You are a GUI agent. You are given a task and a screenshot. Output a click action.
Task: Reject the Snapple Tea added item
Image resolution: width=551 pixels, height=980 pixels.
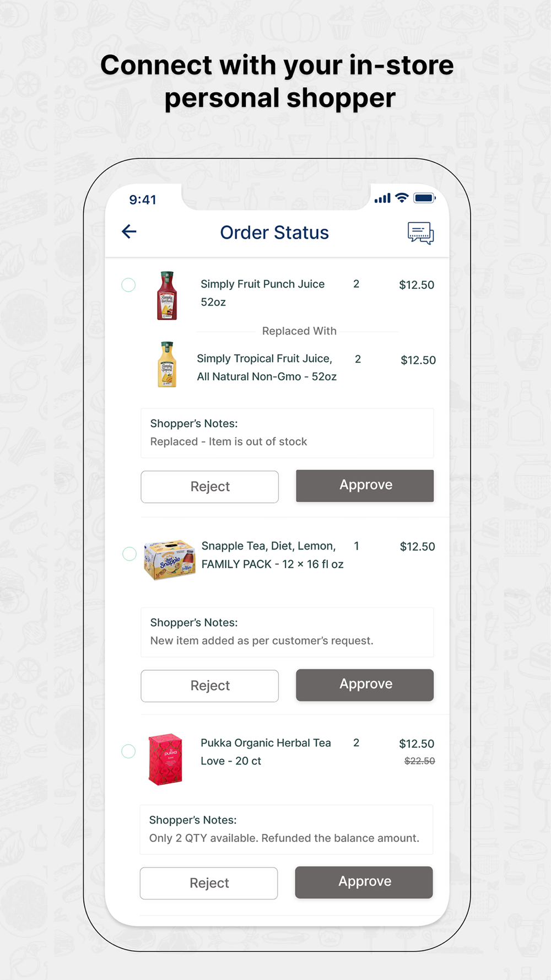(210, 686)
